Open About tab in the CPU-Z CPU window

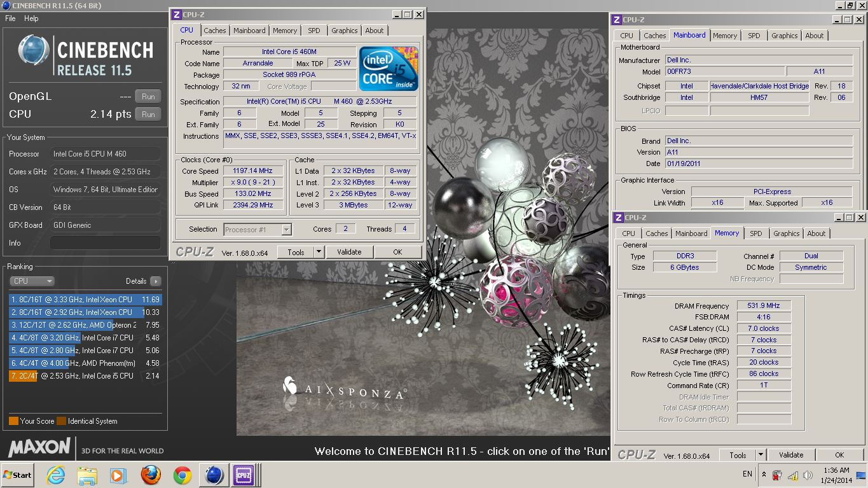(x=375, y=31)
